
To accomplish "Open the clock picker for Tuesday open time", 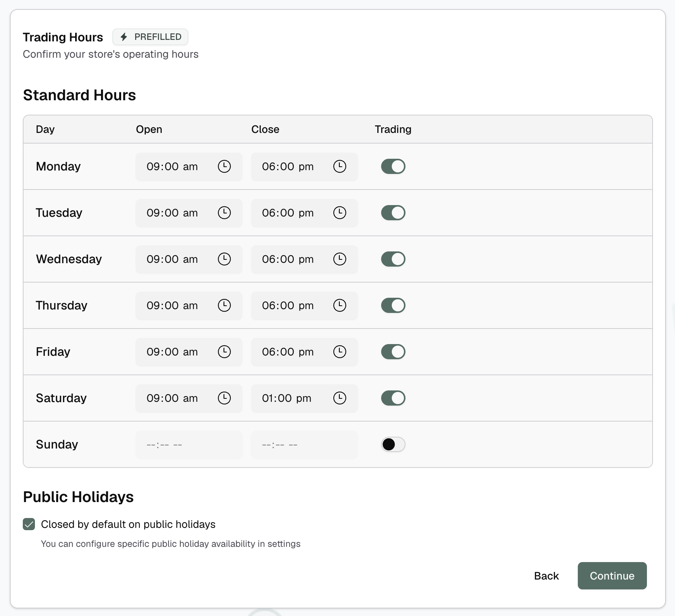I will coord(224,213).
